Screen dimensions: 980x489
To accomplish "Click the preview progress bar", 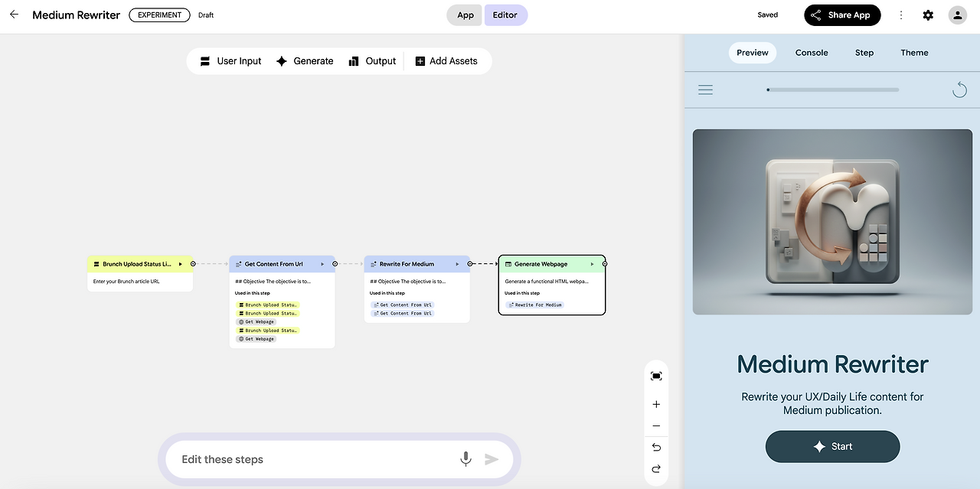I will point(833,90).
